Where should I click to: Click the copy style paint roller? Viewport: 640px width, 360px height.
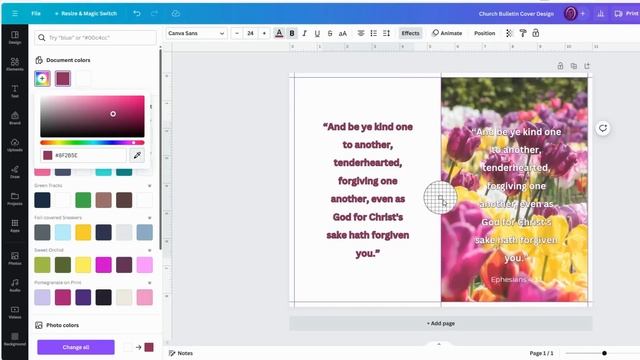522,33
